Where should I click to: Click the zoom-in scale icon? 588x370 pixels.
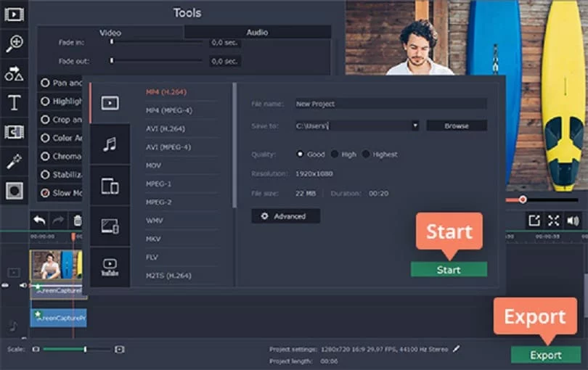tap(119, 350)
